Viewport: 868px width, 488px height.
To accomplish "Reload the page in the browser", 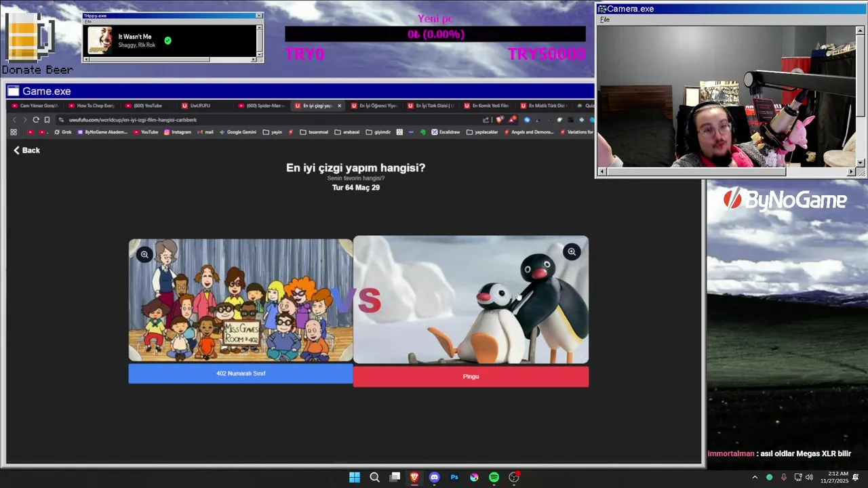I will [36, 120].
